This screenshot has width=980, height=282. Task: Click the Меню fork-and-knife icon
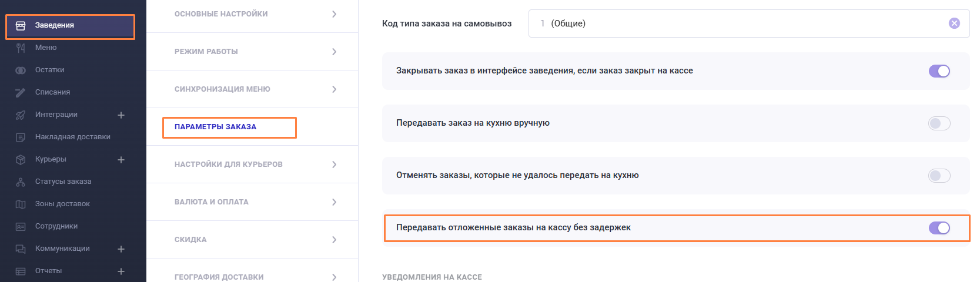21,48
